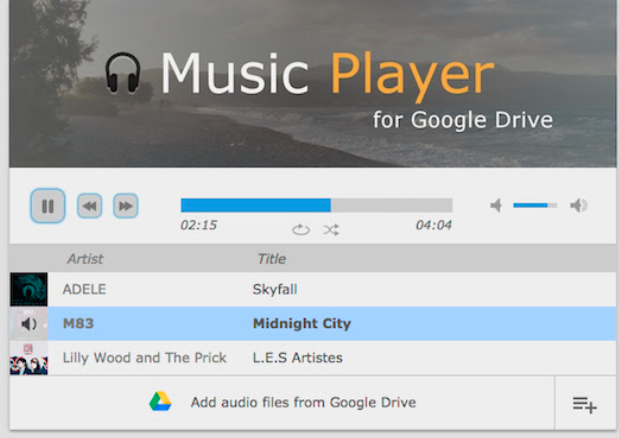The image size is (619, 438).
Task: Click the total duration 04:04
Action: (433, 225)
